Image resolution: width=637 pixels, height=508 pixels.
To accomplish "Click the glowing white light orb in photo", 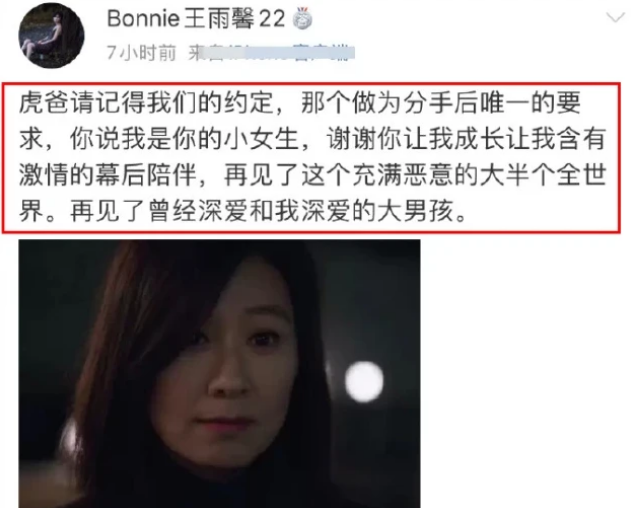I will (364, 382).
